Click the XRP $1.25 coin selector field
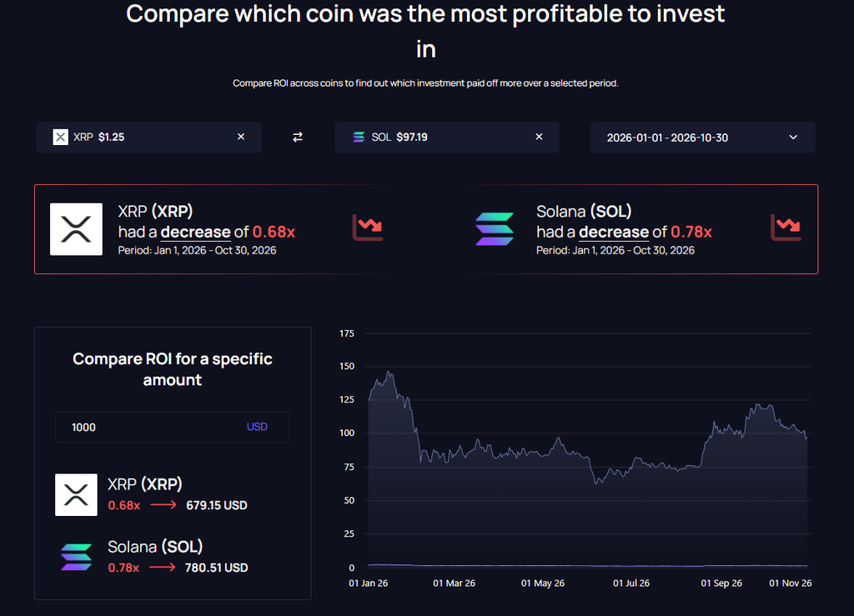Screen dimensions: 854x616 (x=148, y=138)
